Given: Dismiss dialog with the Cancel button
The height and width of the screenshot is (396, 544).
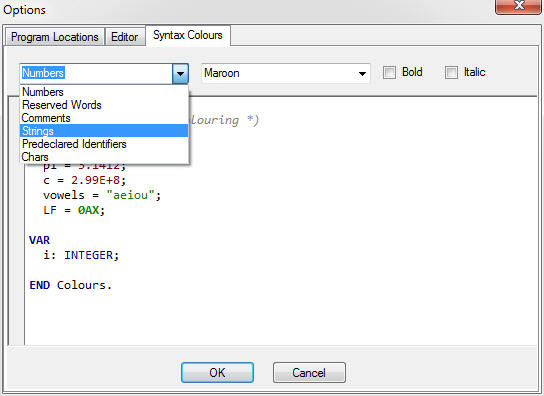Looking at the screenshot, I should [309, 372].
